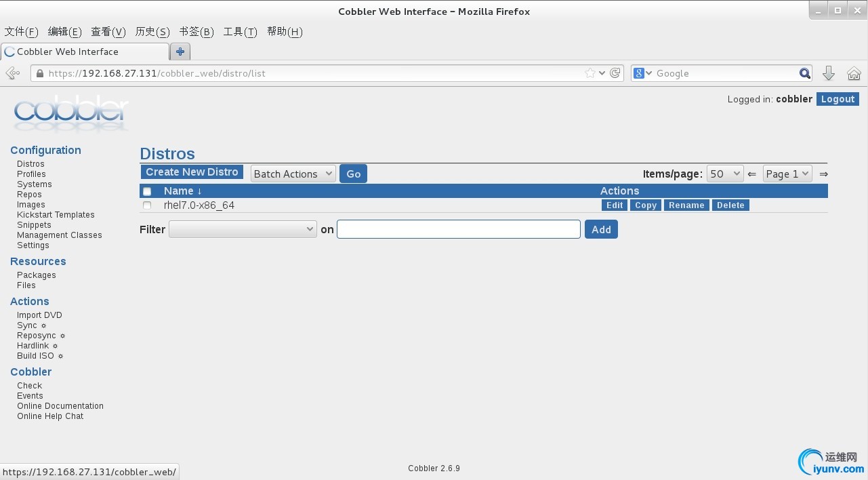
Task: Click the padlock site identity icon
Action: coord(40,73)
